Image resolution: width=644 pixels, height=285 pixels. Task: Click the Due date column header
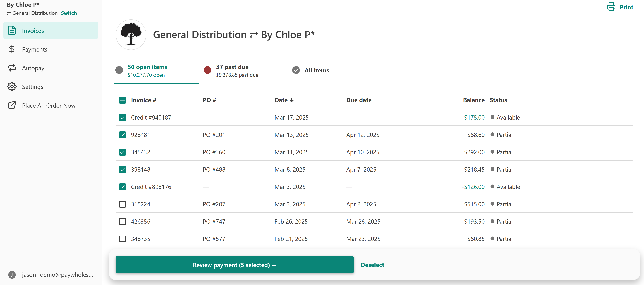coord(359,100)
